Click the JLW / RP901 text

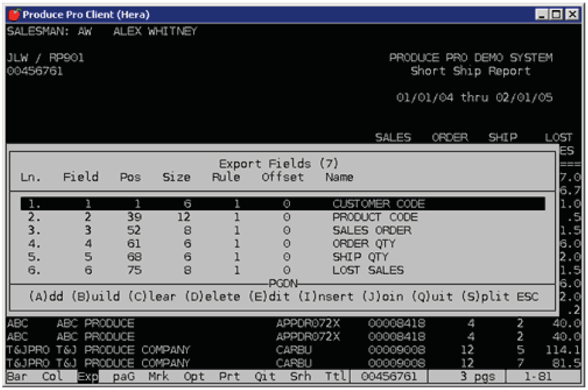tap(45, 58)
